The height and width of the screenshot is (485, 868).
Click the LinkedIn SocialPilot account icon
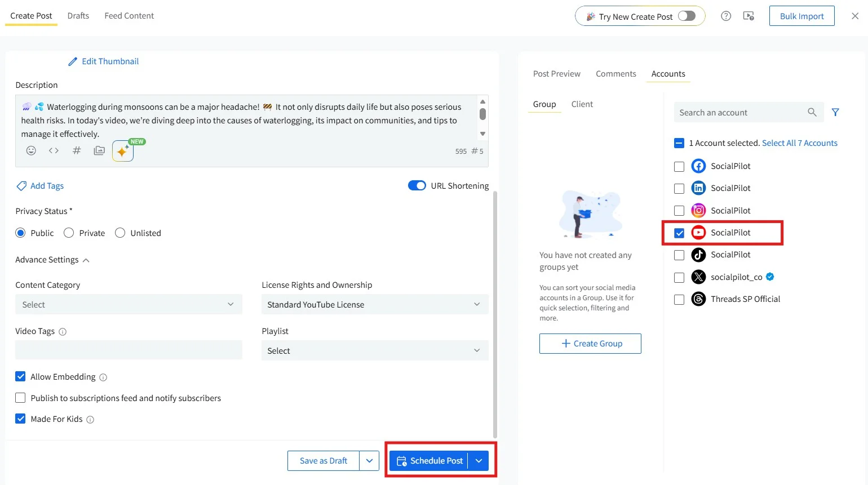pos(698,188)
